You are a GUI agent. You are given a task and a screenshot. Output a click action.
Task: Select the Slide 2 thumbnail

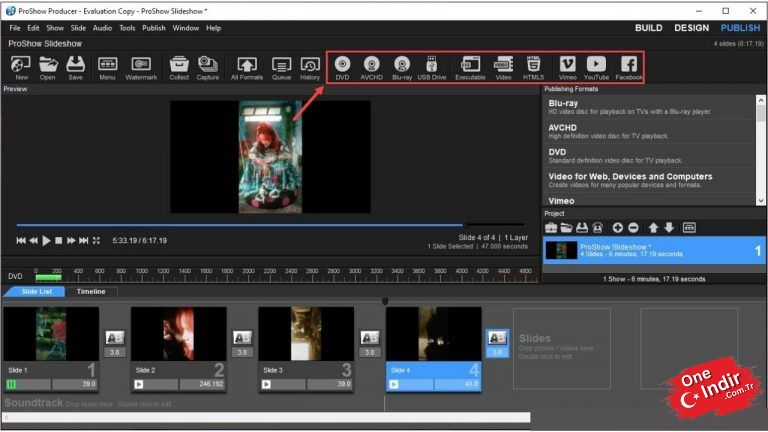pos(178,334)
